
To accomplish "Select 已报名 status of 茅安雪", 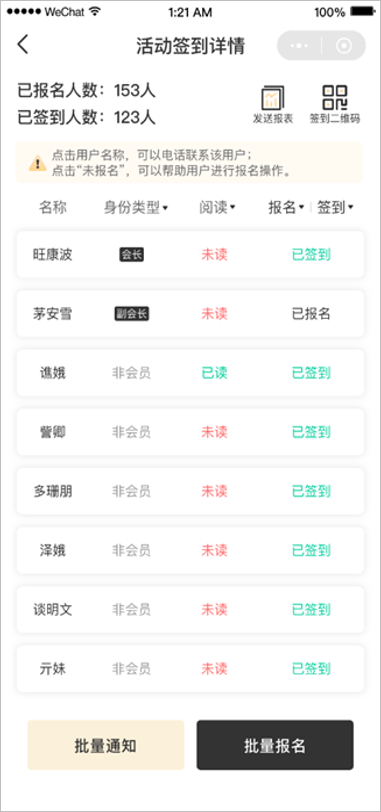I will (x=311, y=314).
